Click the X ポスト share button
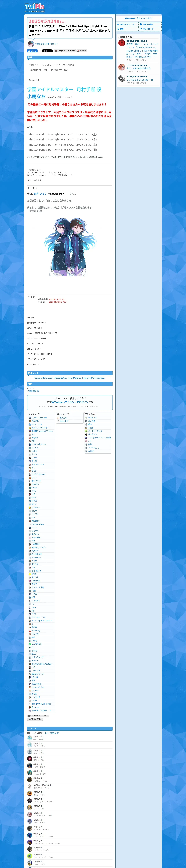Image resolution: width=186 pixels, height=868 pixels. [x=47, y=51]
